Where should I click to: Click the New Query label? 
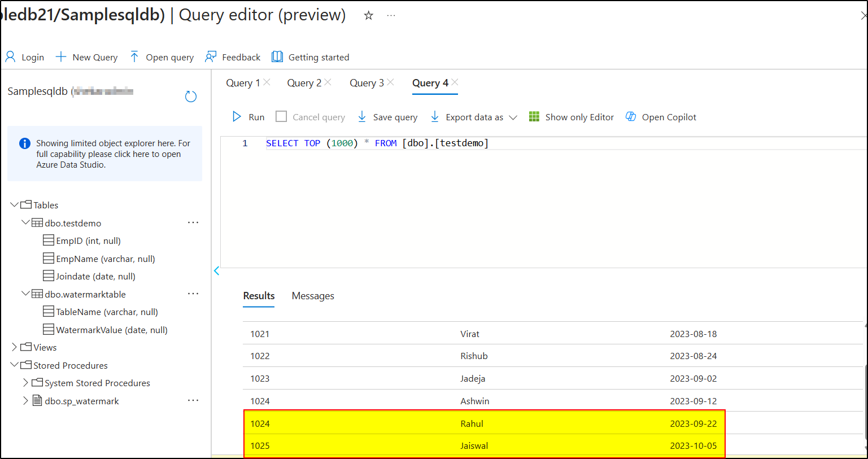[x=95, y=57]
